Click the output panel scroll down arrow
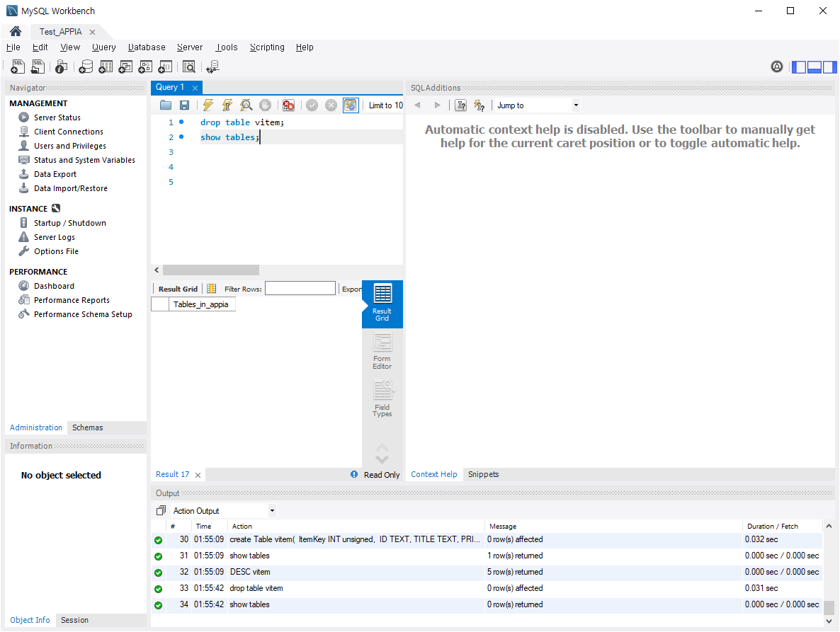 [829, 621]
